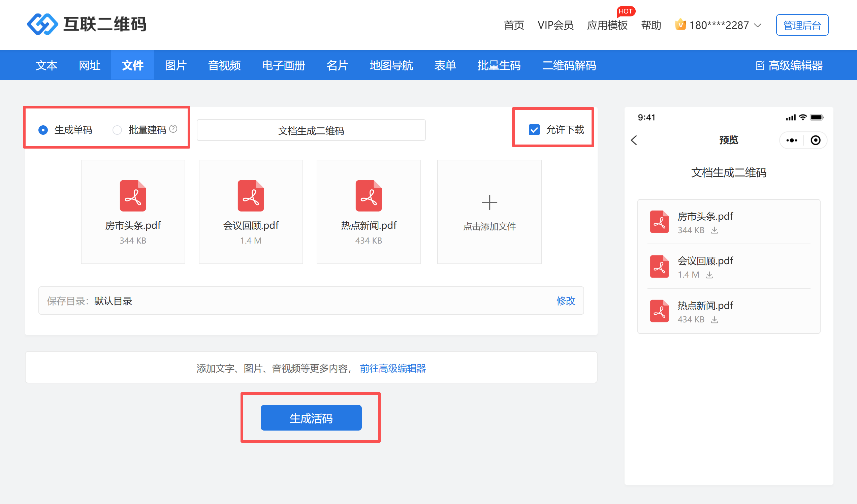Follow the 前往高级编辑器 link
The width and height of the screenshot is (857, 504).
point(392,368)
